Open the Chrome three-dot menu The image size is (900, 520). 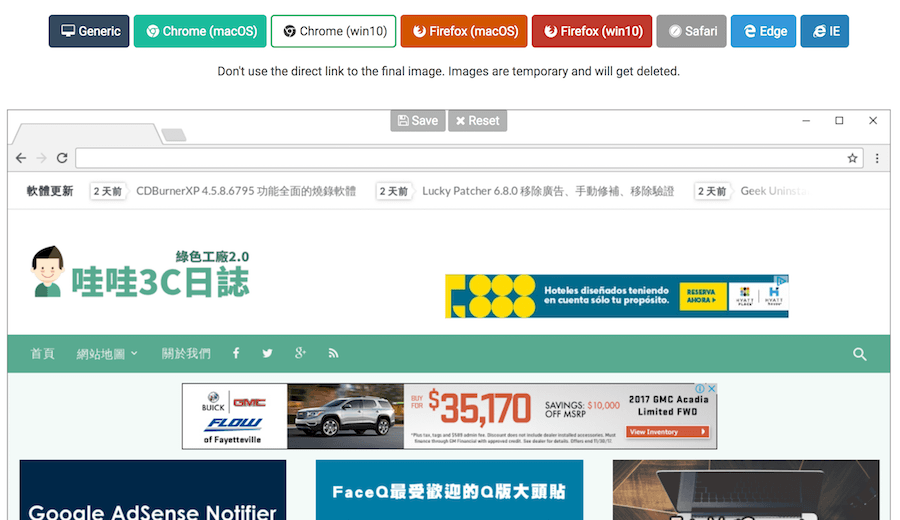[x=877, y=158]
